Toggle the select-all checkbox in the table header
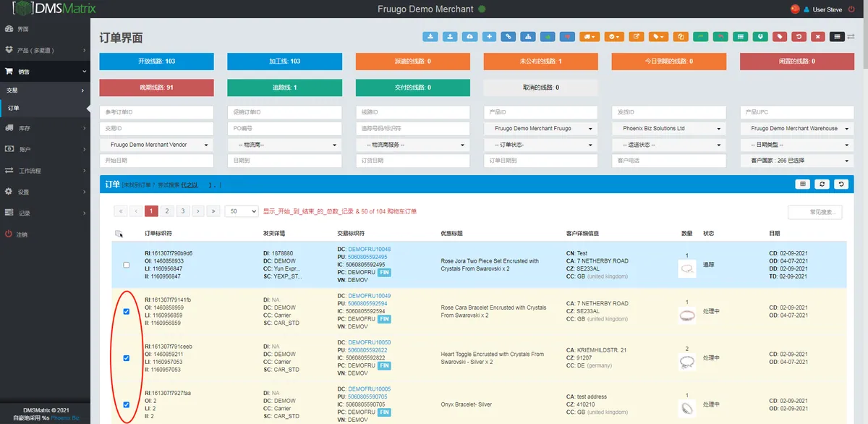Viewport: 868px width, 424px height. (119, 233)
